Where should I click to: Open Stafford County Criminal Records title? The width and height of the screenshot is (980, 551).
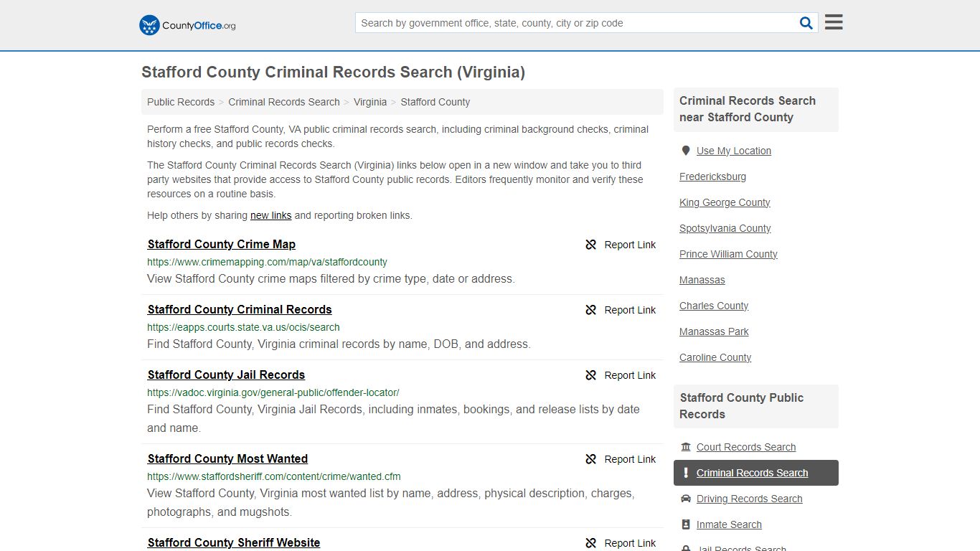coord(240,309)
